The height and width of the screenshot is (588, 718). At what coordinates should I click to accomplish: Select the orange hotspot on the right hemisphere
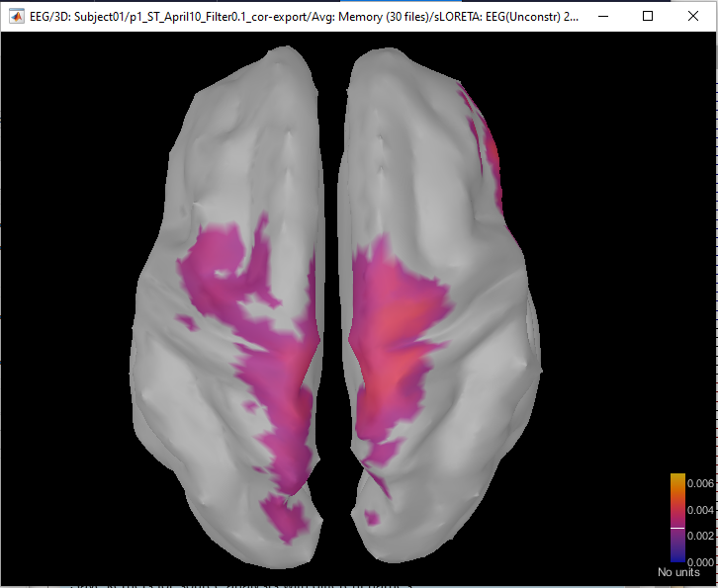(398, 329)
